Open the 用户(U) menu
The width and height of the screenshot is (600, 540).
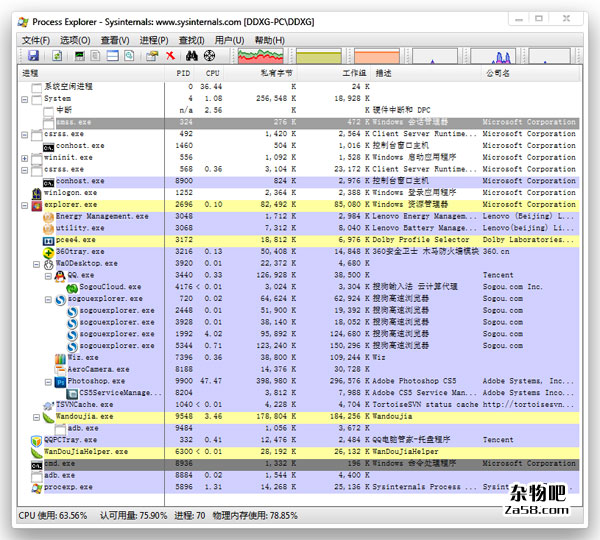coord(230,40)
